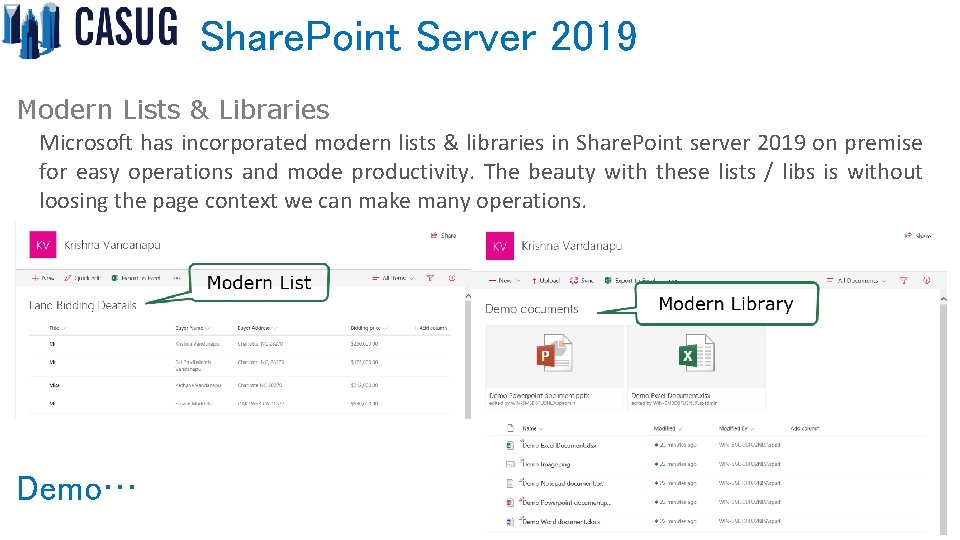Open Buyer Address column header dropdown
This screenshot has height=540, width=960.
pos(257,328)
